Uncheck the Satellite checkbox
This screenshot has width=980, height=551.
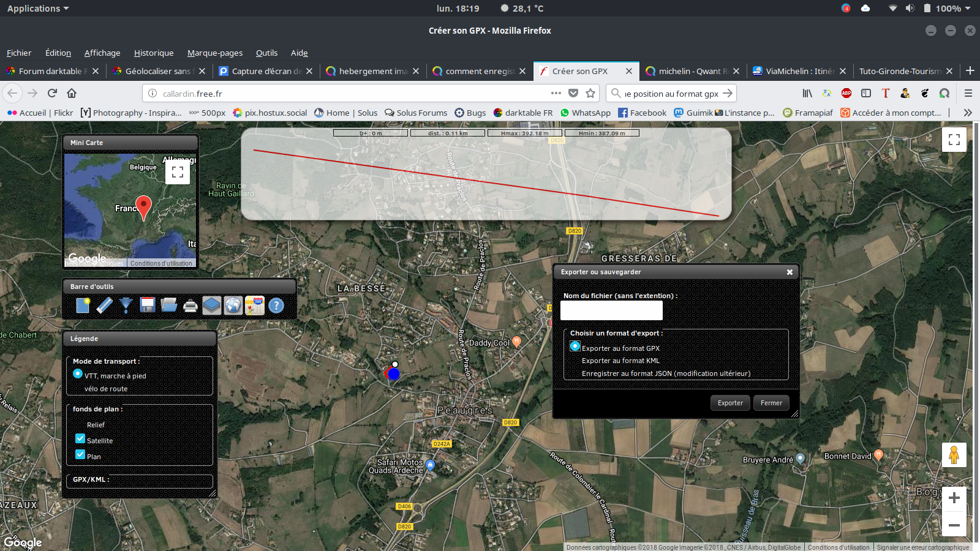80,438
